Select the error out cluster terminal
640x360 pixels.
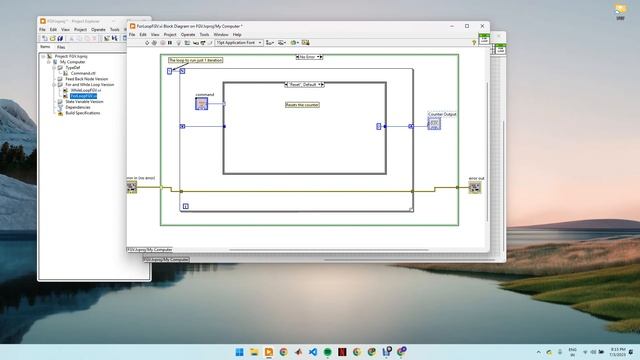pos(474,188)
